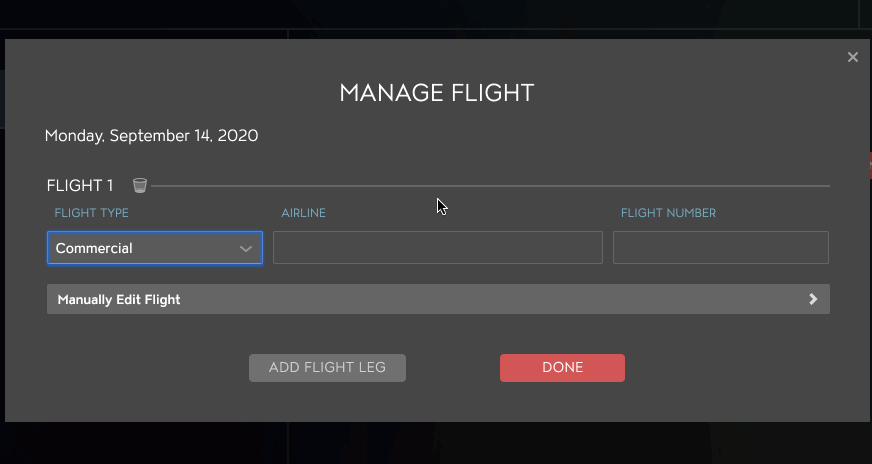Open the Commercial flight type dropdown
Viewport: 872px width, 464px height.
pos(155,248)
